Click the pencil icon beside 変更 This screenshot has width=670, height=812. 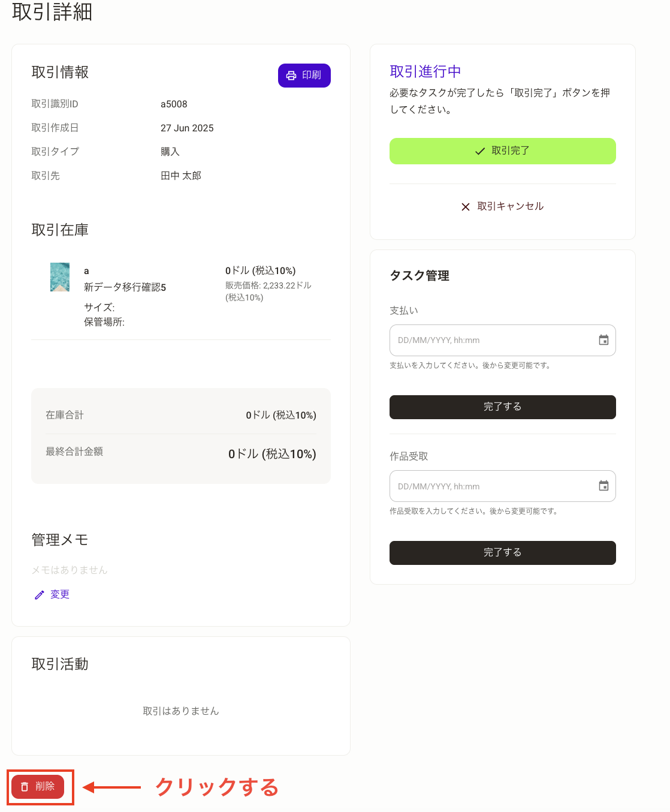pyautogui.click(x=40, y=595)
